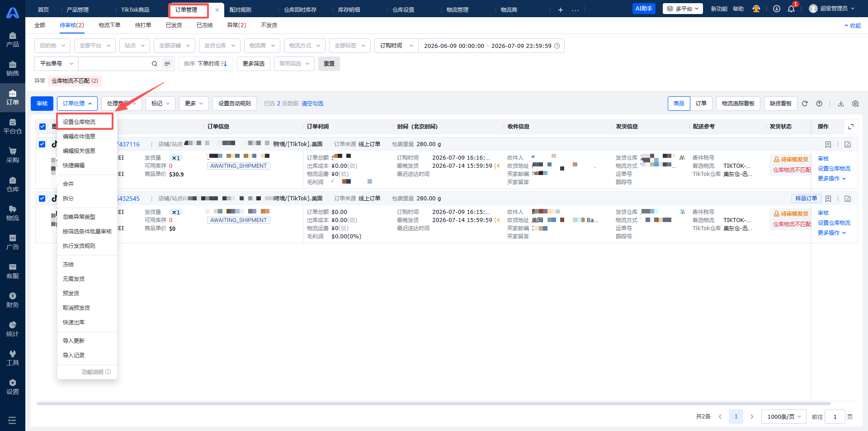Add a new tab with plus icon
868x431 pixels.
click(561, 9)
